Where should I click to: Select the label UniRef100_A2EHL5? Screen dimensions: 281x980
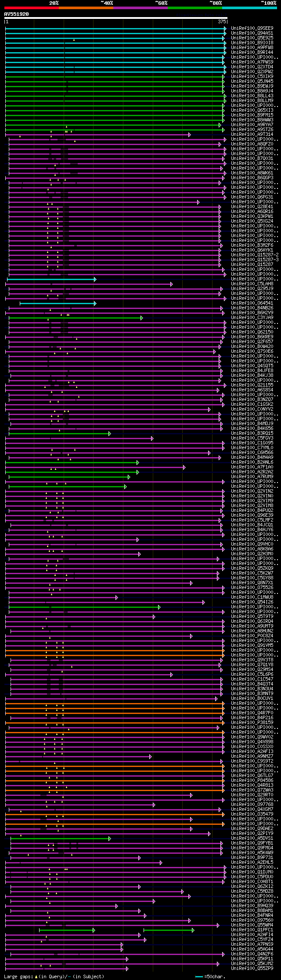pyautogui.click(x=252, y=862)
